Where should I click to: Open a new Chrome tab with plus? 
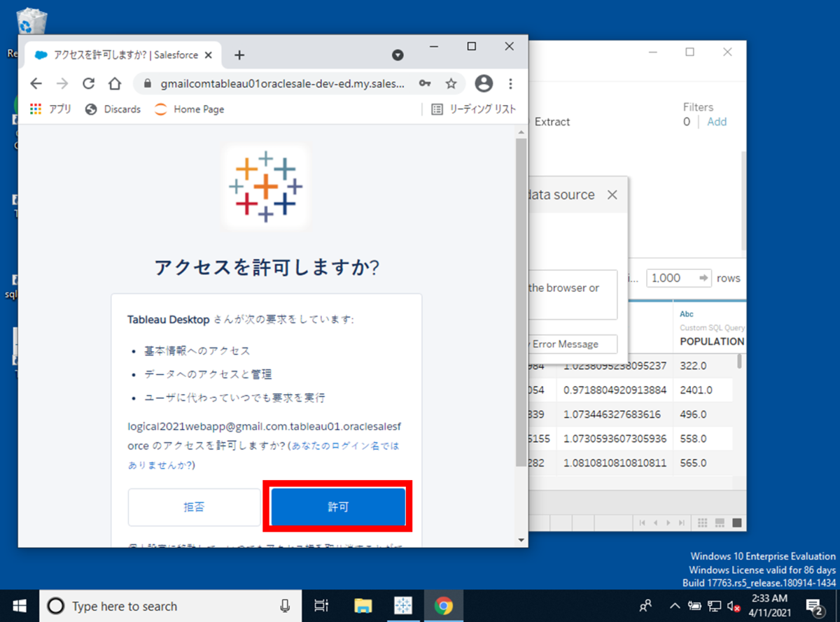(x=239, y=55)
